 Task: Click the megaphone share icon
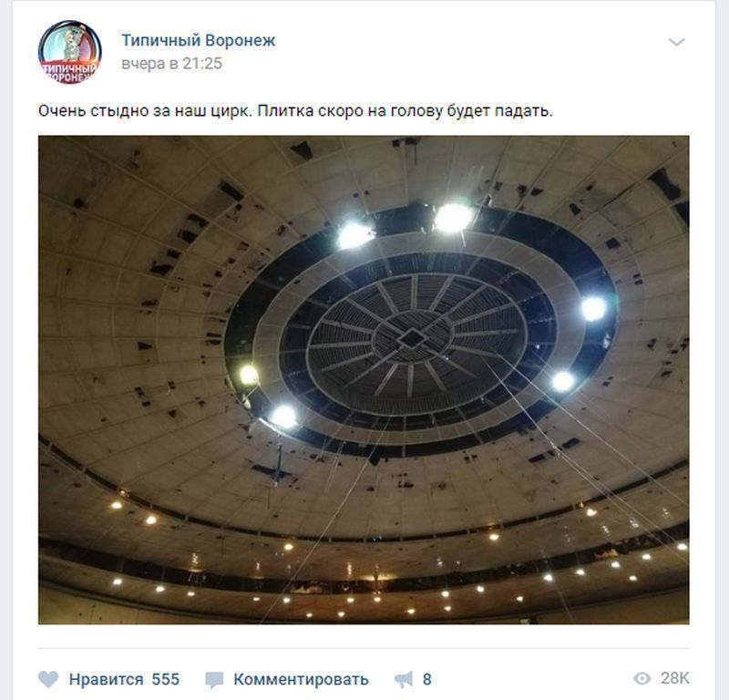click(x=404, y=680)
